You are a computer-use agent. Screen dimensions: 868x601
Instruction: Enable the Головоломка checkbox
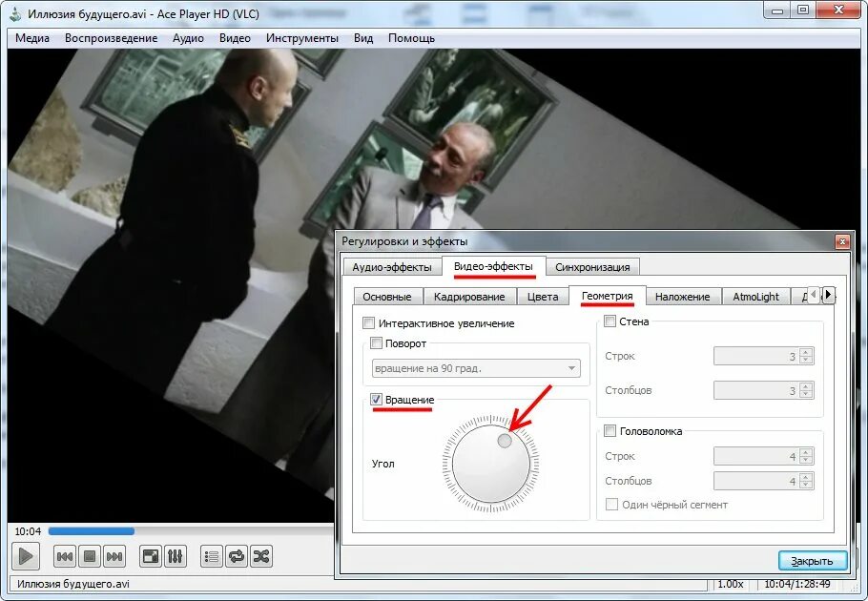pyautogui.click(x=610, y=430)
